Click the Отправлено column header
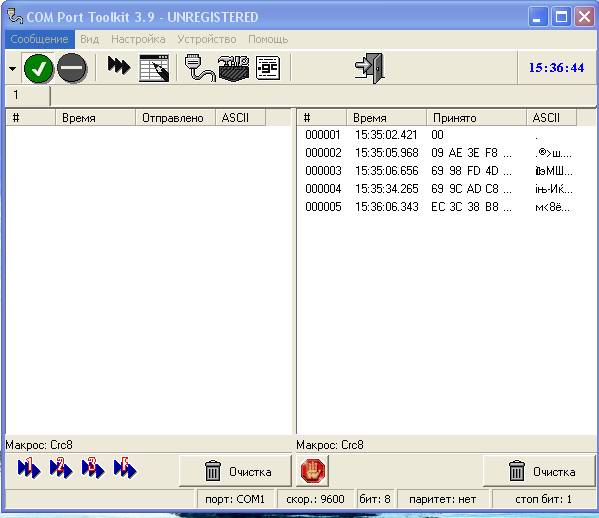Screen dimensions: 599x518 [x=175, y=118]
